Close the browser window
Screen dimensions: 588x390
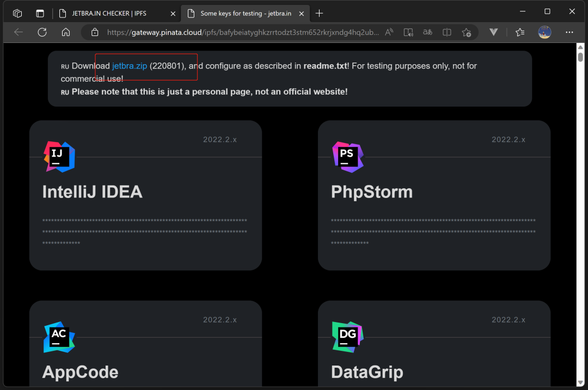point(572,11)
